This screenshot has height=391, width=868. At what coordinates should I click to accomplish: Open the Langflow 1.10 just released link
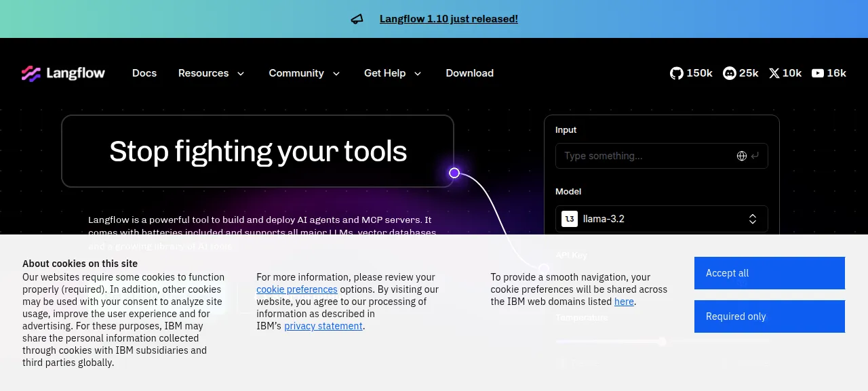coord(449,19)
